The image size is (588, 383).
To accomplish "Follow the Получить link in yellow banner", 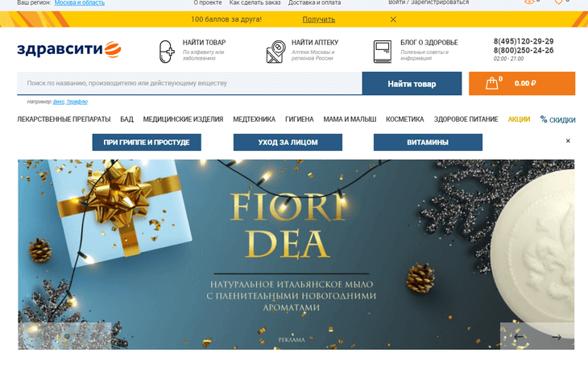I will tap(319, 19).
